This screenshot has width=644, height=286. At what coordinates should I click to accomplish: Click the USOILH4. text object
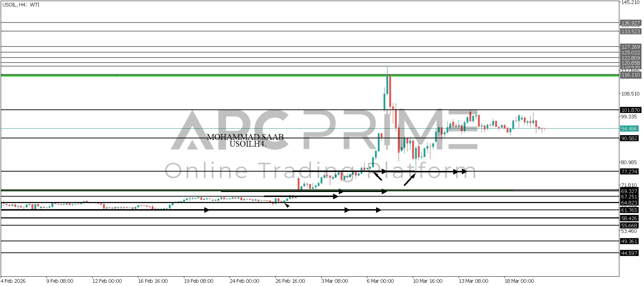pos(248,144)
